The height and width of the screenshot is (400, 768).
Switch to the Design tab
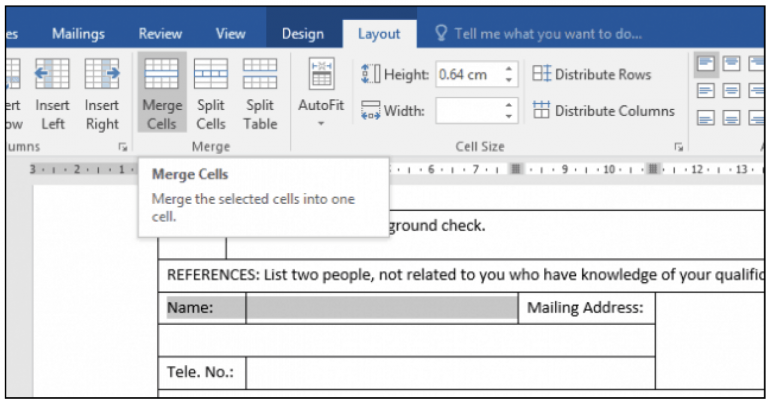pyautogui.click(x=303, y=34)
